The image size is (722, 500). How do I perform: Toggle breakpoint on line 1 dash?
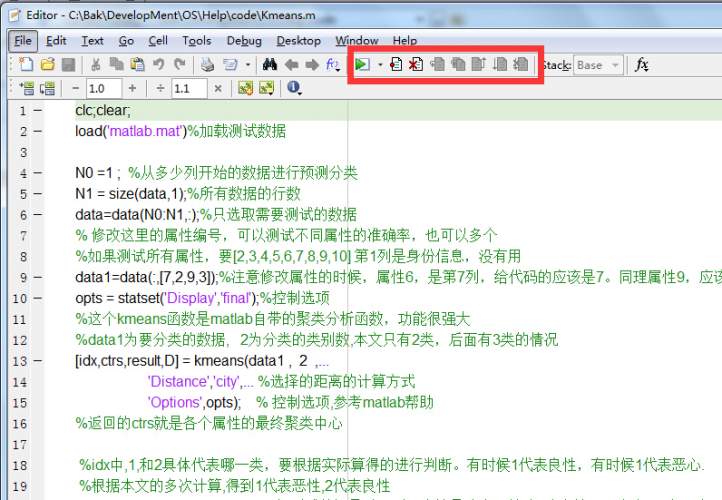pos(37,110)
